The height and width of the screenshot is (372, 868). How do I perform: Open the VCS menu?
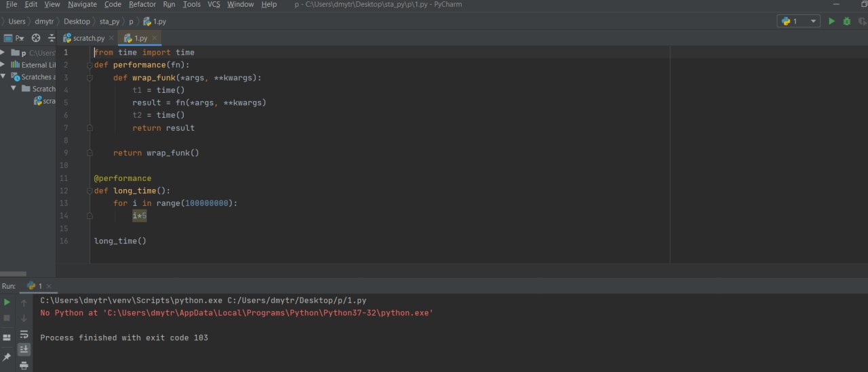coord(214,4)
